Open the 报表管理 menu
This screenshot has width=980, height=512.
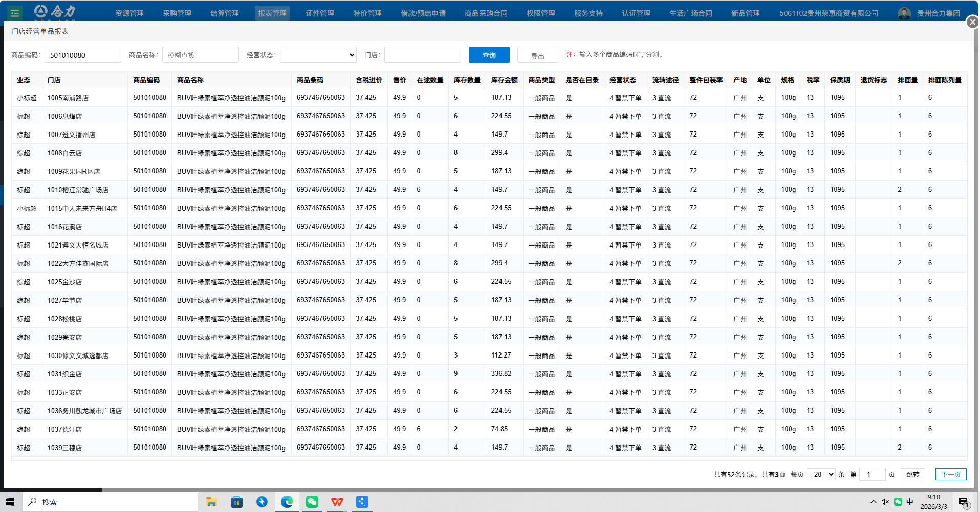[x=272, y=13]
